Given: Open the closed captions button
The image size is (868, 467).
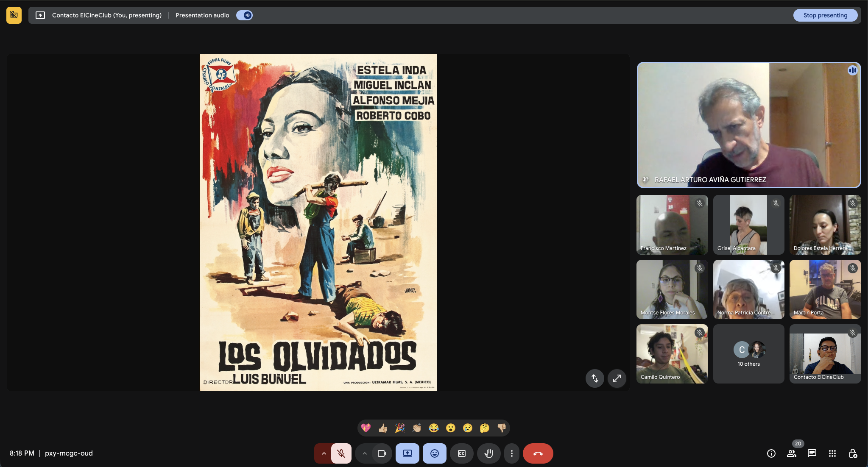Looking at the screenshot, I should [x=462, y=453].
